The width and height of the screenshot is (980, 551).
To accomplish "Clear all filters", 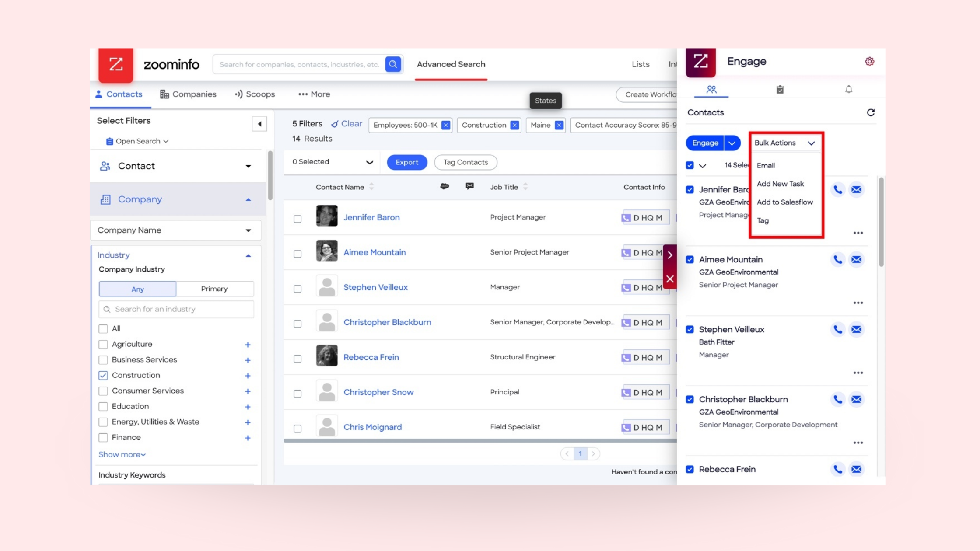I will pyautogui.click(x=346, y=124).
